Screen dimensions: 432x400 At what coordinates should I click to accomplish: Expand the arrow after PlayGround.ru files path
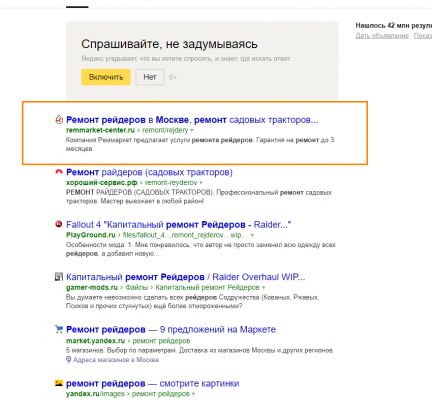(x=252, y=235)
